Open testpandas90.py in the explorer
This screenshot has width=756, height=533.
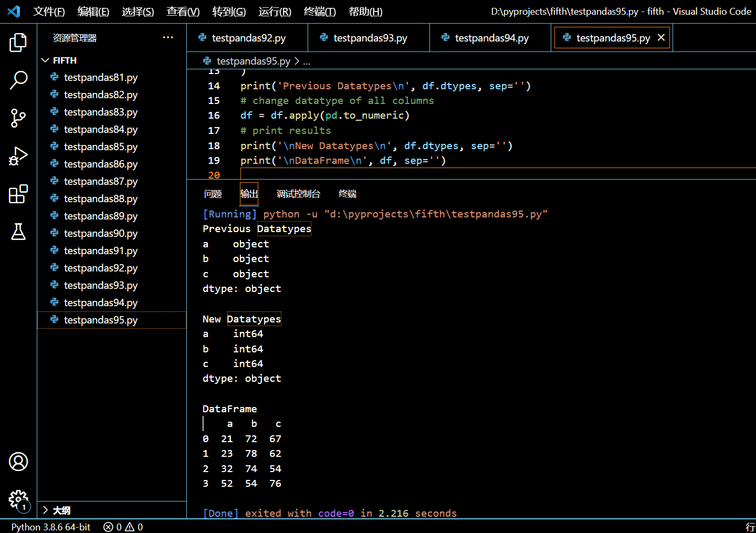point(112,234)
